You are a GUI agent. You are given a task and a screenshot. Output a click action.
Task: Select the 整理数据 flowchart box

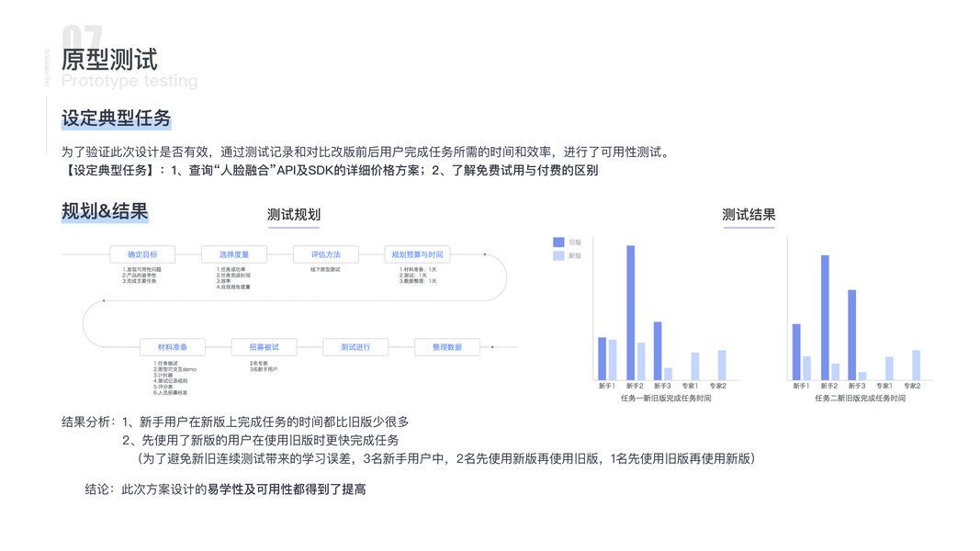coord(447,347)
